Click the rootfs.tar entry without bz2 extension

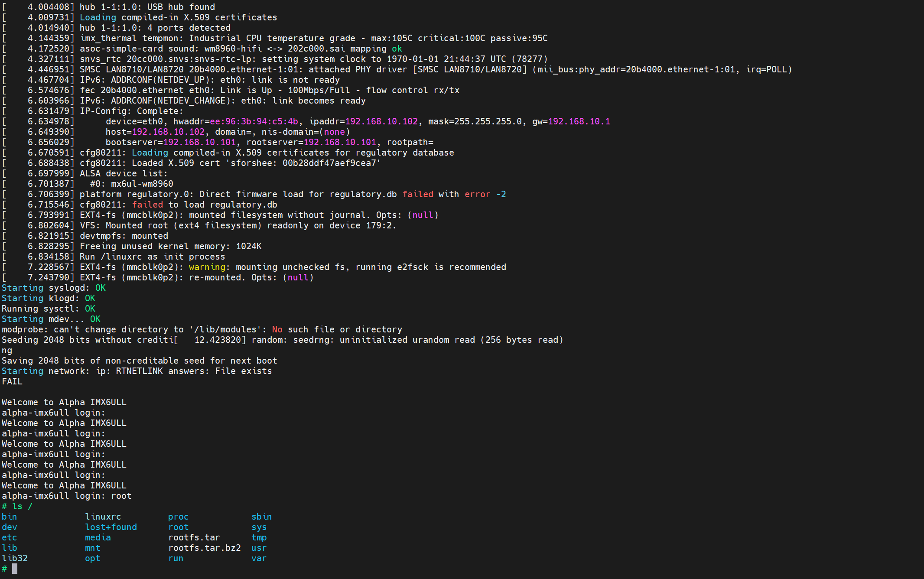(x=194, y=537)
